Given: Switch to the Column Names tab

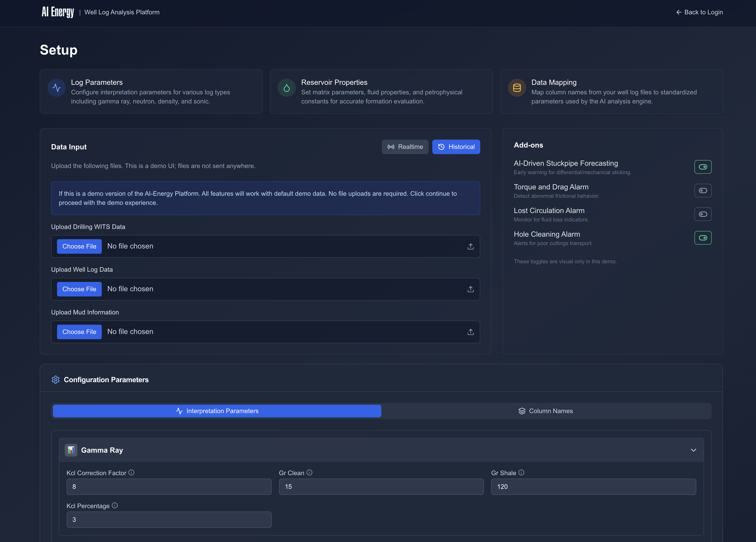Looking at the screenshot, I should point(546,411).
